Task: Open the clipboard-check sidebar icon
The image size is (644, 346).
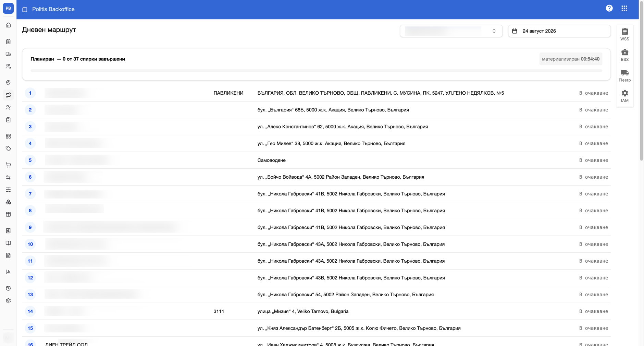Action: pyautogui.click(x=8, y=120)
